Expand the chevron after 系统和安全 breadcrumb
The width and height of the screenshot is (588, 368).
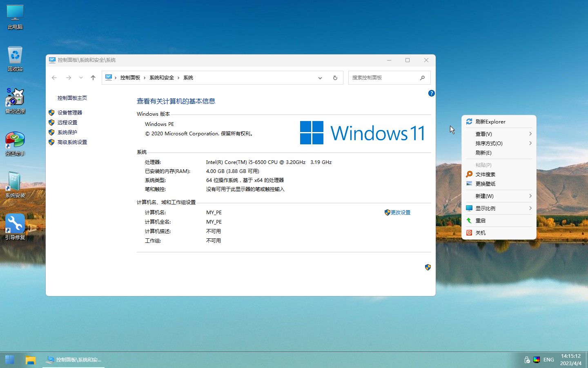(178, 78)
